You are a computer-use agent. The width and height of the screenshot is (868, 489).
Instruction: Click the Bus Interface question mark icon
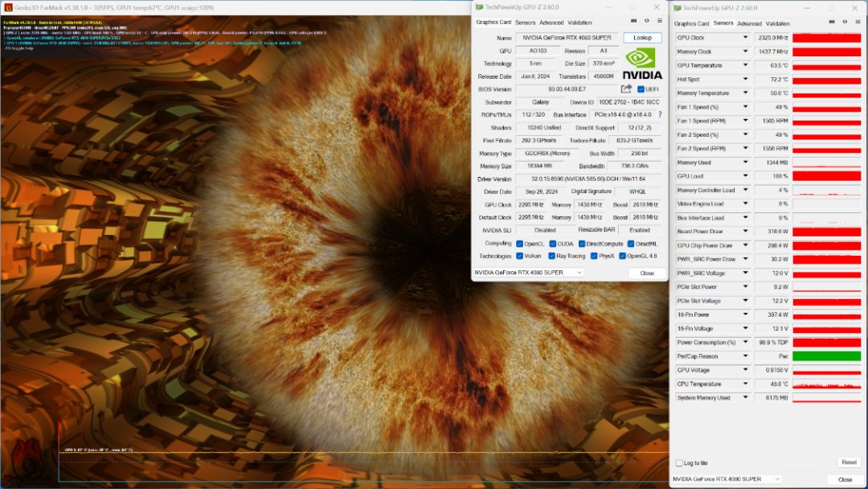coord(660,115)
